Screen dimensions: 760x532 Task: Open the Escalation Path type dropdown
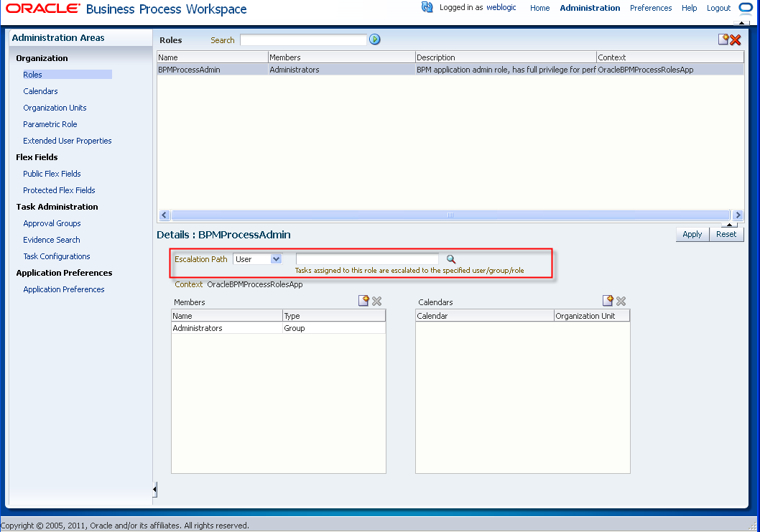tap(277, 258)
